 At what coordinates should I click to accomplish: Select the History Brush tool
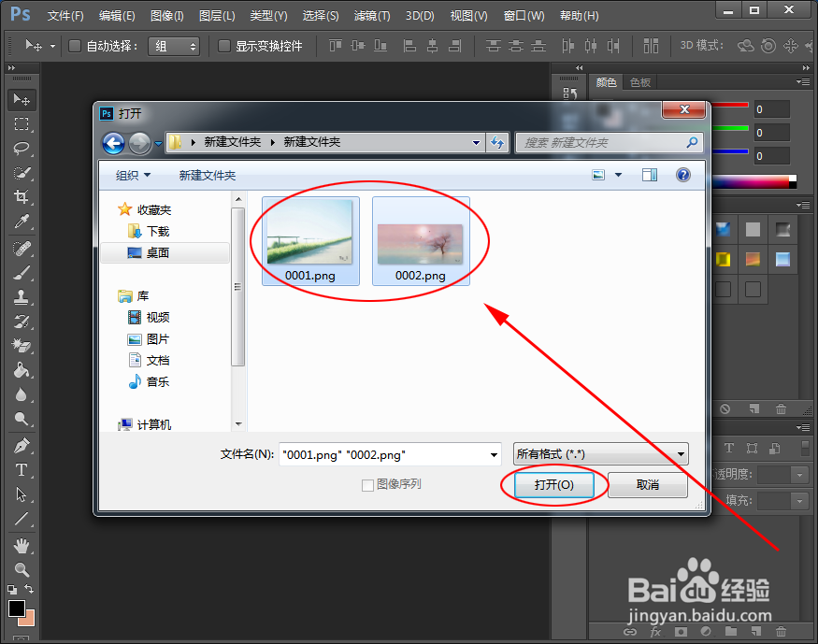coord(22,322)
